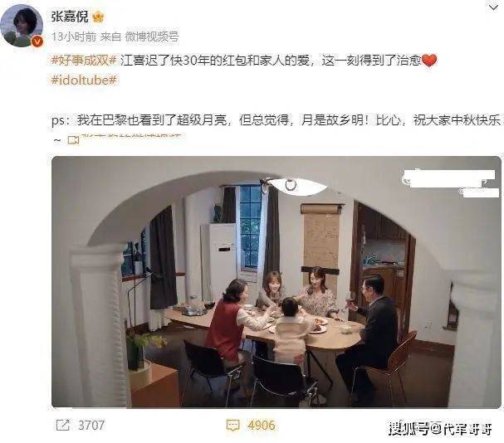504x443 pixels.
Task: Click the repost share icon
Action: point(62,426)
